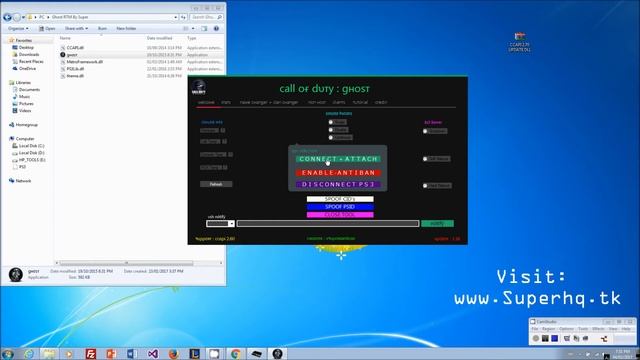The height and width of the screenshot is (360, 640).
Task: Open Firefox from the taskbar
Action: 173,354
